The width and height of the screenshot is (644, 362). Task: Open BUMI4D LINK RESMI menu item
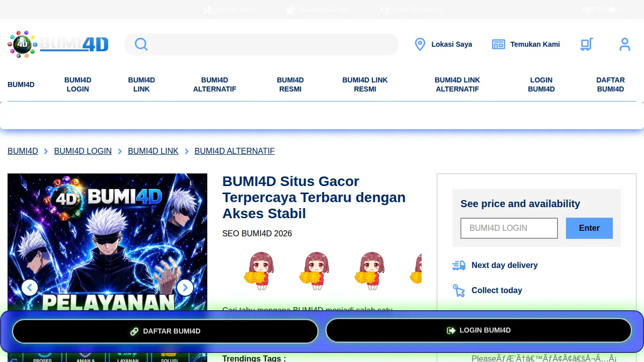click(365, 84)
